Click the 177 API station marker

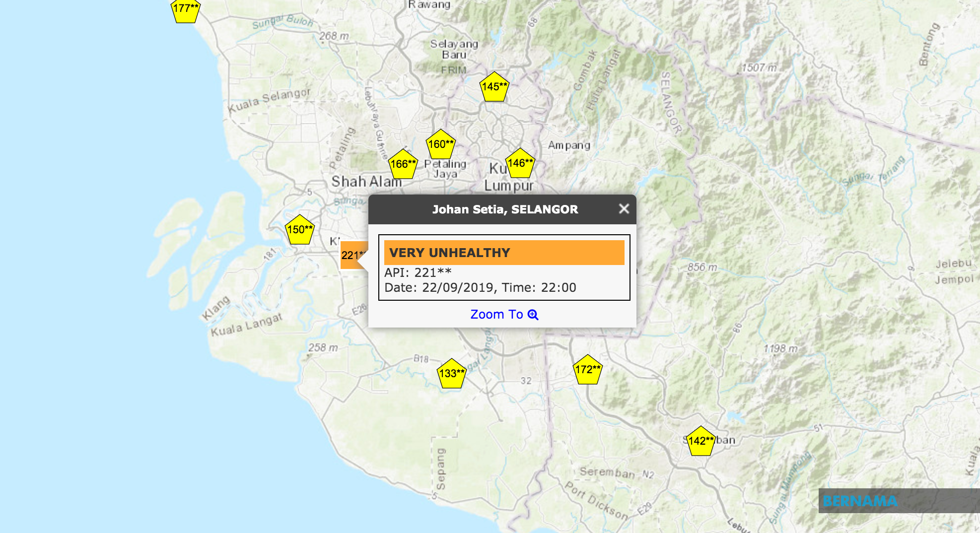(x=185, y=9)
